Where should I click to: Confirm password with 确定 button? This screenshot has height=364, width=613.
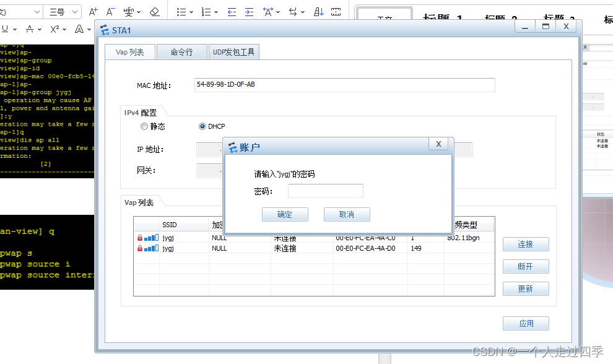click(285, 214)
